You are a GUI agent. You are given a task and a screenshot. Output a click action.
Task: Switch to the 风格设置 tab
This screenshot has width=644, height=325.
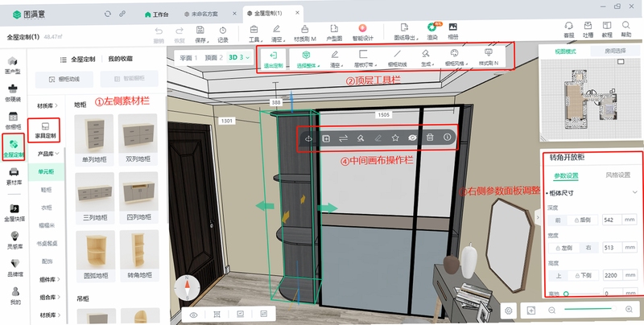point(617,175)
